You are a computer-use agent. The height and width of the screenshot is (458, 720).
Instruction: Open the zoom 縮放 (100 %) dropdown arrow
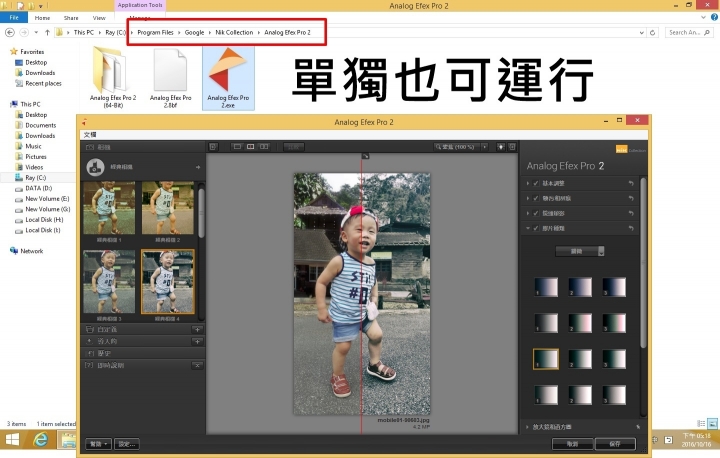click(x=484, y=147)
